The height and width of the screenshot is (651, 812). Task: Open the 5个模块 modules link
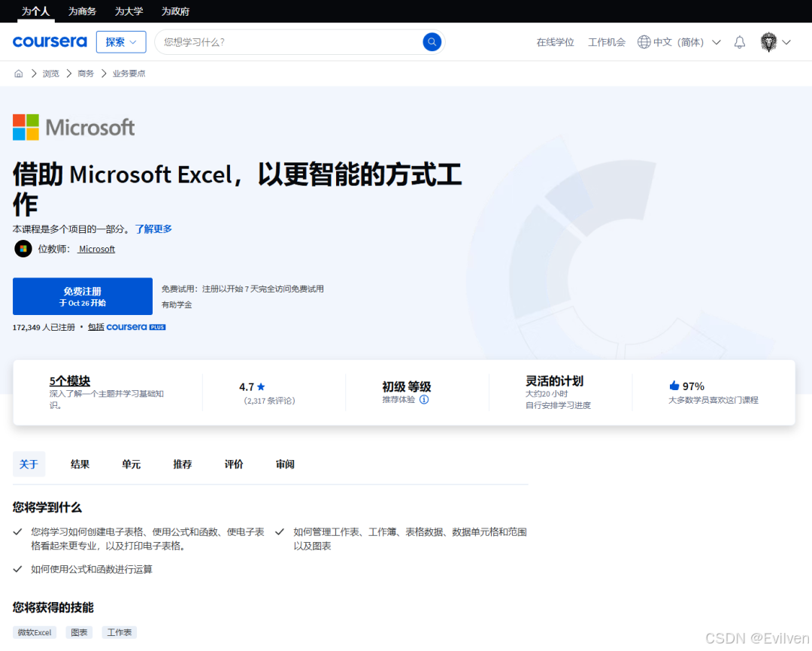coord(69,381)
